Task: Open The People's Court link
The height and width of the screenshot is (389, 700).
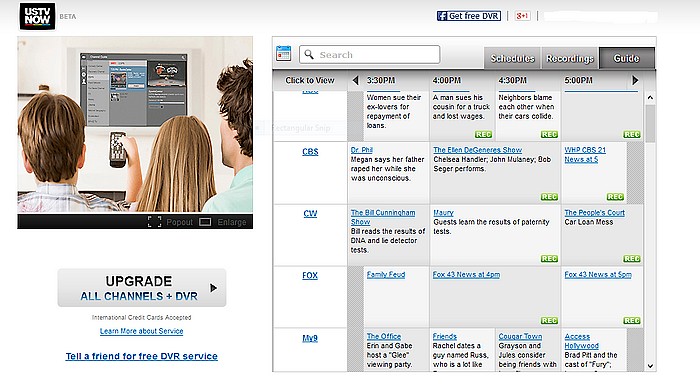Action: coord(594,213)
